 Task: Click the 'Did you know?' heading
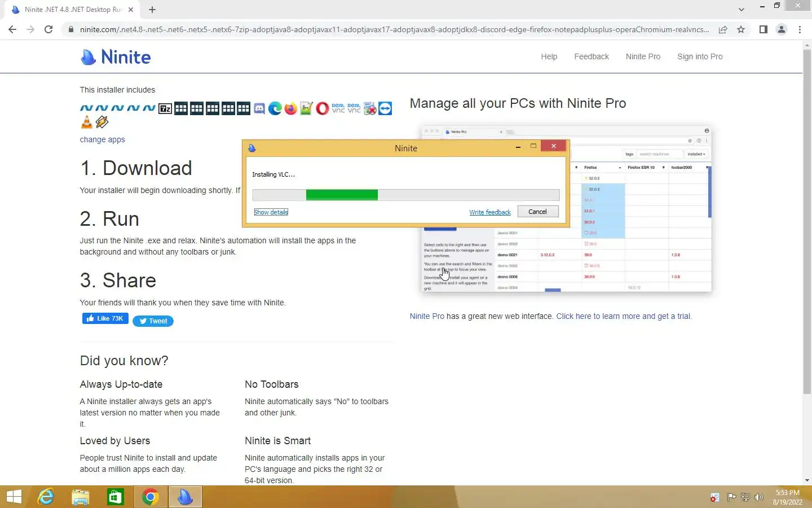(x=124, y=361)
